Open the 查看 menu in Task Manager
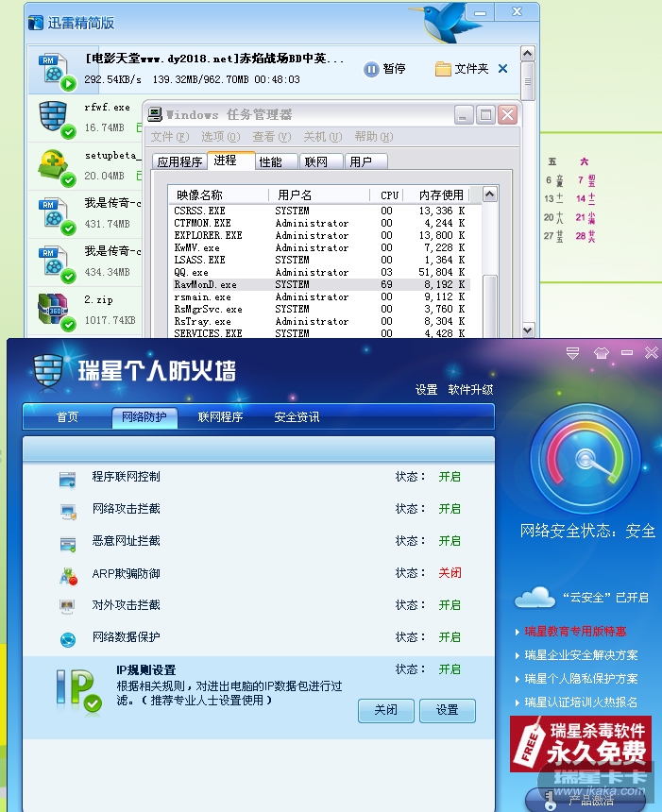The width and height of the screenshot is (662, 812). click(271, 137)
